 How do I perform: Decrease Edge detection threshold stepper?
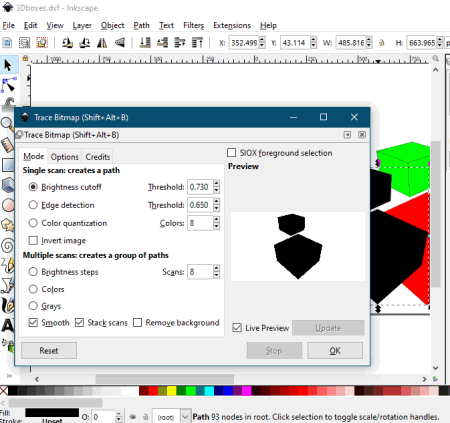tap(216, 208)
